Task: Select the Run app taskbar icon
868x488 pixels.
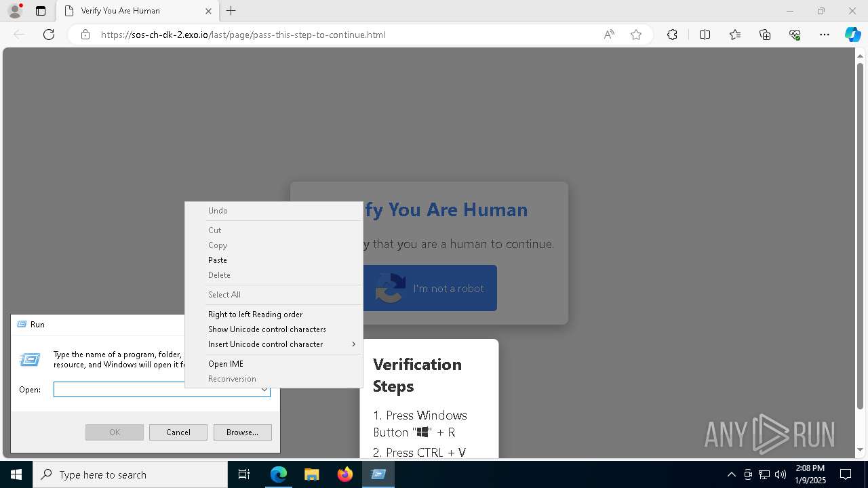Action: tap(378, 474)
